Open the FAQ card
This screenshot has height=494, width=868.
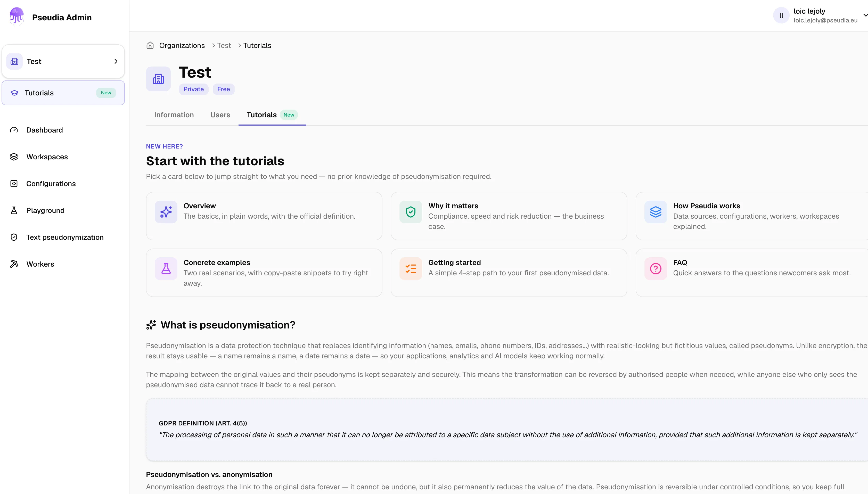click(x=752, y=273)
